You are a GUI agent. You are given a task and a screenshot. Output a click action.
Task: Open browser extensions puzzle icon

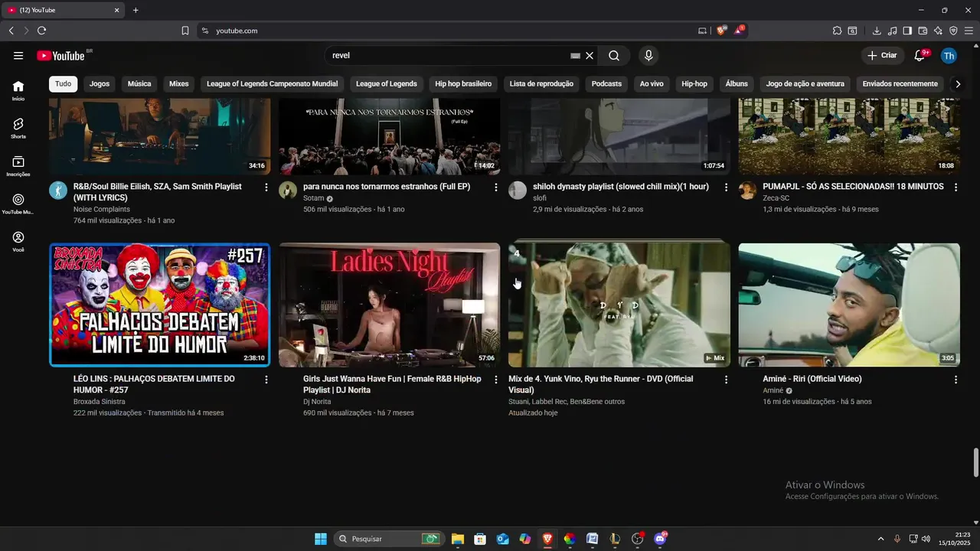click(837, 31)
